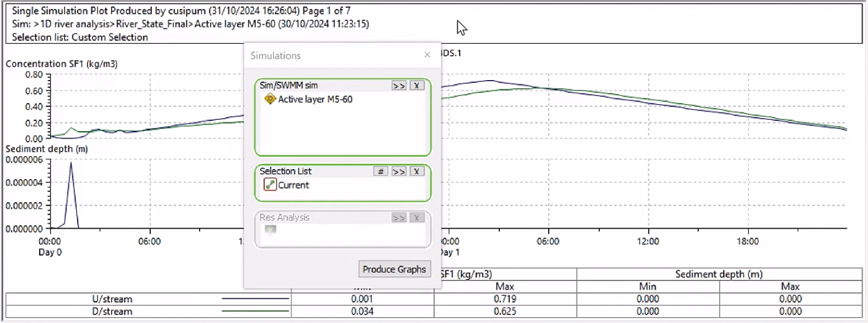Select the Current selection list entry
The height and width of the screenshot is (323, 868).
(x=293, y=185)
